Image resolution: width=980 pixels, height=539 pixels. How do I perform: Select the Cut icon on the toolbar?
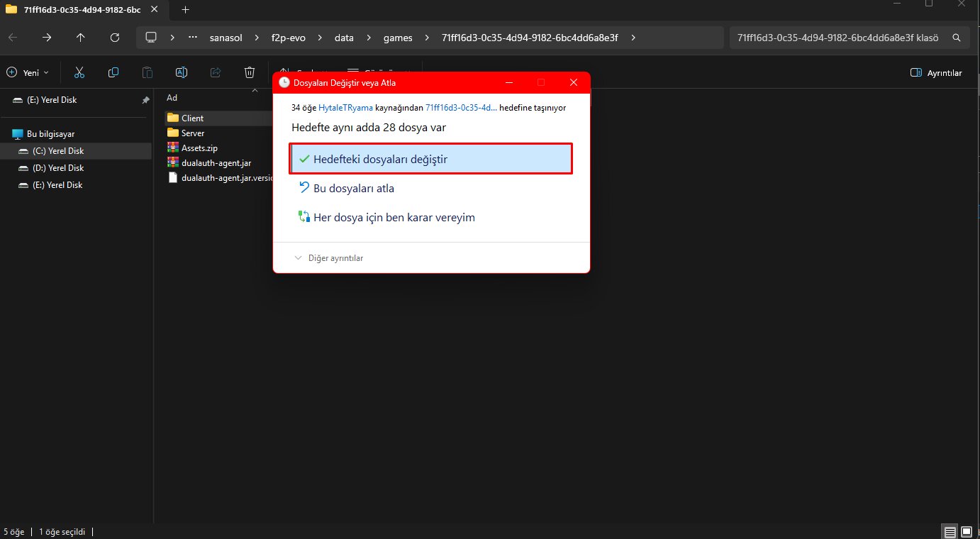[79, 72]
